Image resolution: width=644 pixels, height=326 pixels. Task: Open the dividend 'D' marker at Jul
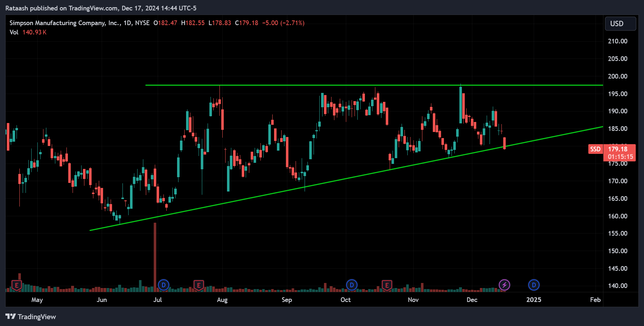(x=164, y=285)
